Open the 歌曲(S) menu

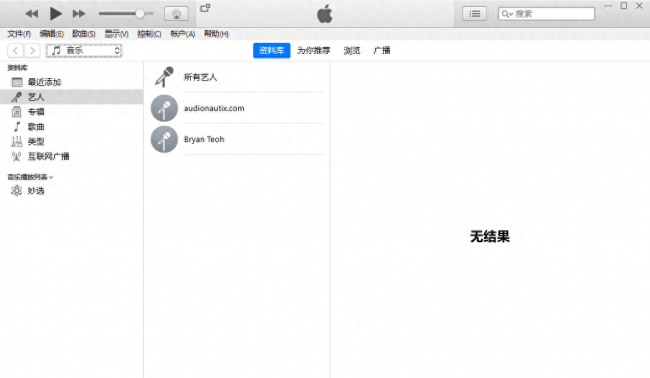click(x=84, y=34)
